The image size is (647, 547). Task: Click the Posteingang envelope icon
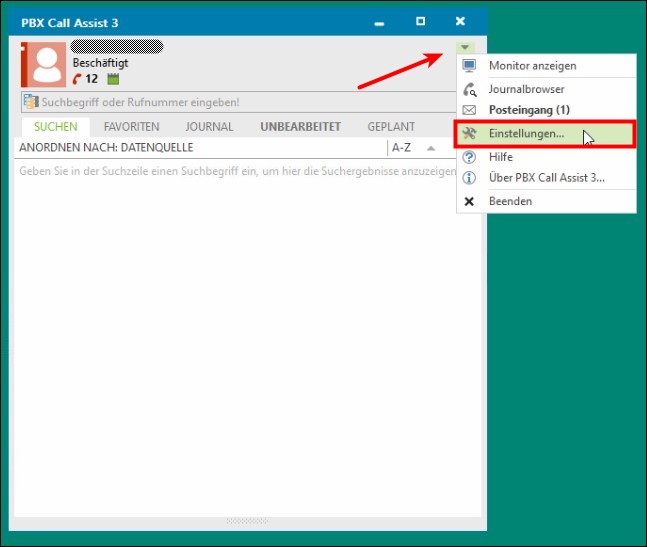point(469,109)
